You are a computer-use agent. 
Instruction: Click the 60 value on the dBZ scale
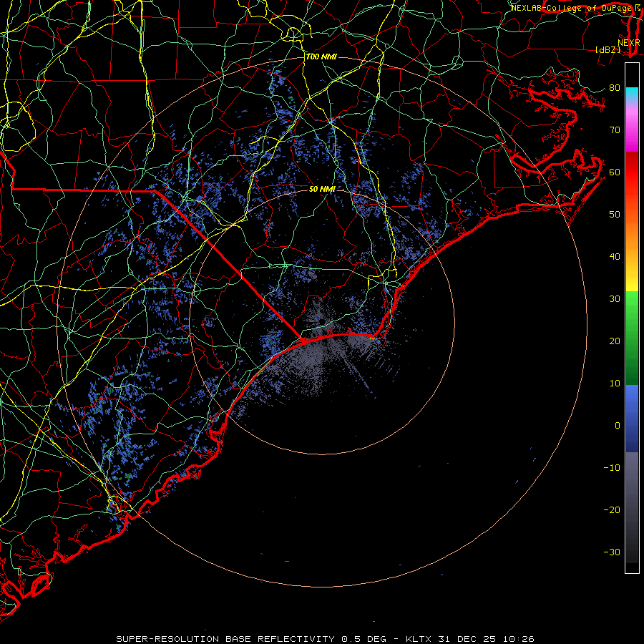tap(615, 172)
